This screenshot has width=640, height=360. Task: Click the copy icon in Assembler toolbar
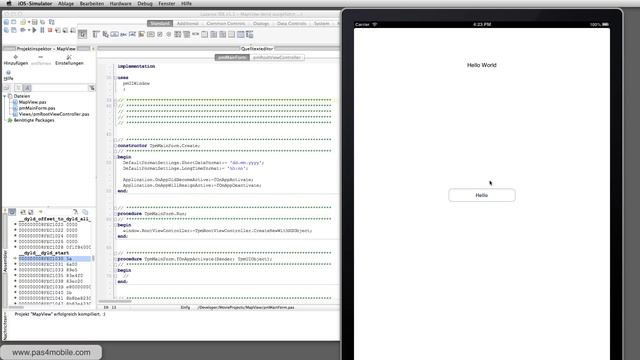tap(85, 212)
